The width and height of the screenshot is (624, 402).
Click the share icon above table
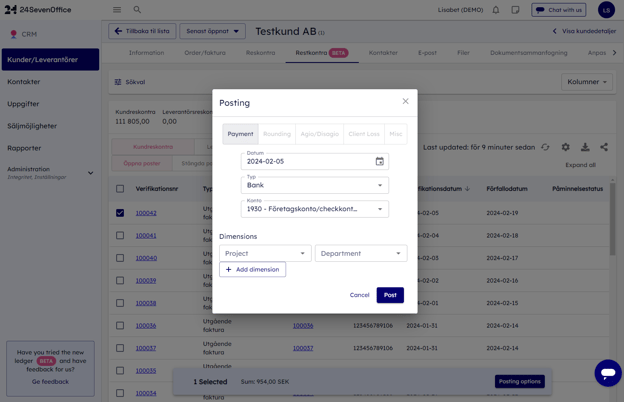click(x=604, y=147)
